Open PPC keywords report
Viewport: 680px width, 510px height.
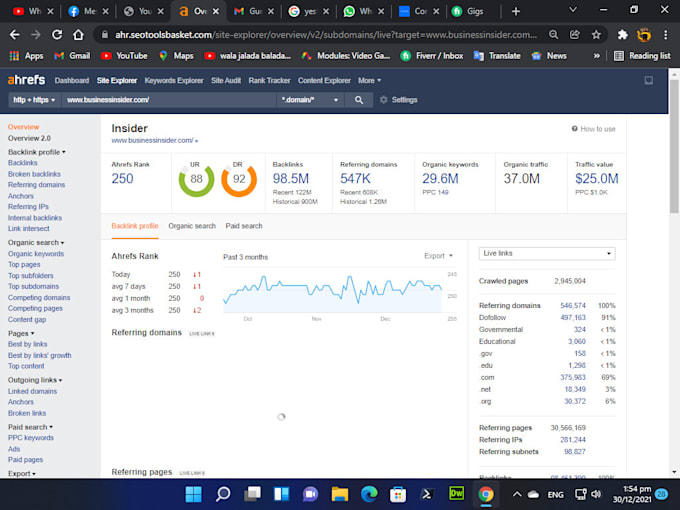30,438
